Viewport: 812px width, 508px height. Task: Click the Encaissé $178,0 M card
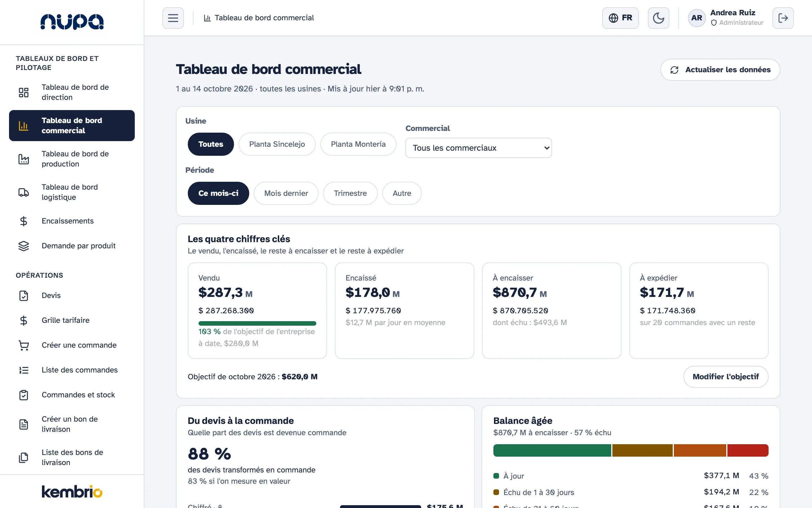click(x=404, y=311)
